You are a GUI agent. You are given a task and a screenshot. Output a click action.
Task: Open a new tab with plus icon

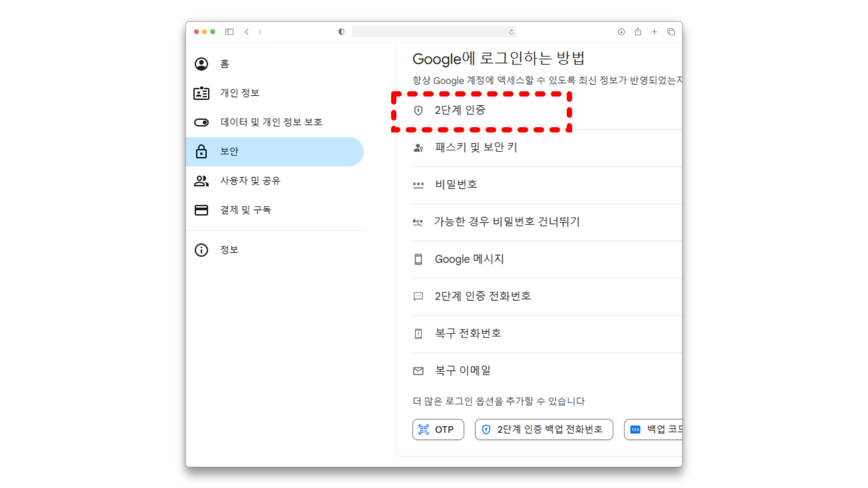pos(654,32)
